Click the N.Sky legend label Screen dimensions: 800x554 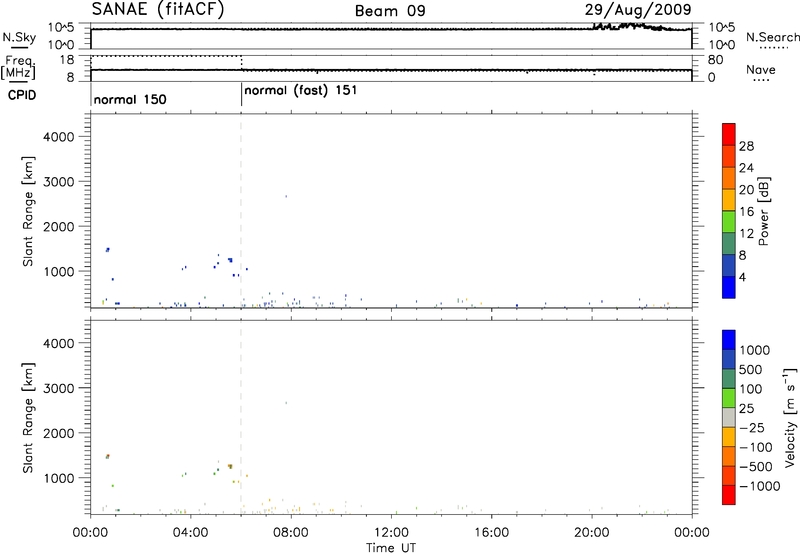coord(19,37)
